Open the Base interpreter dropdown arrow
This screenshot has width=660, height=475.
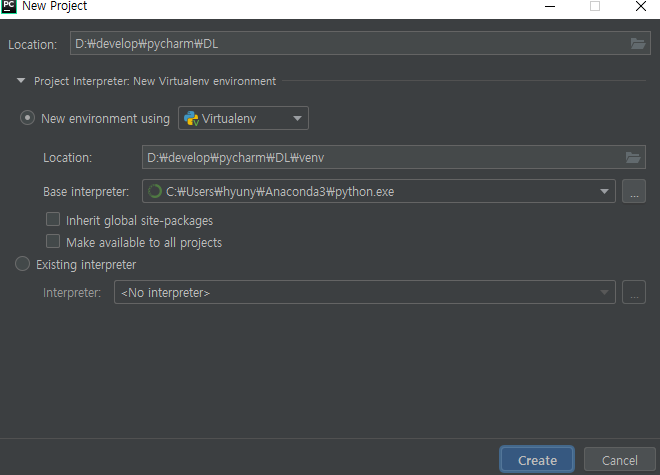tap(604, 192)
